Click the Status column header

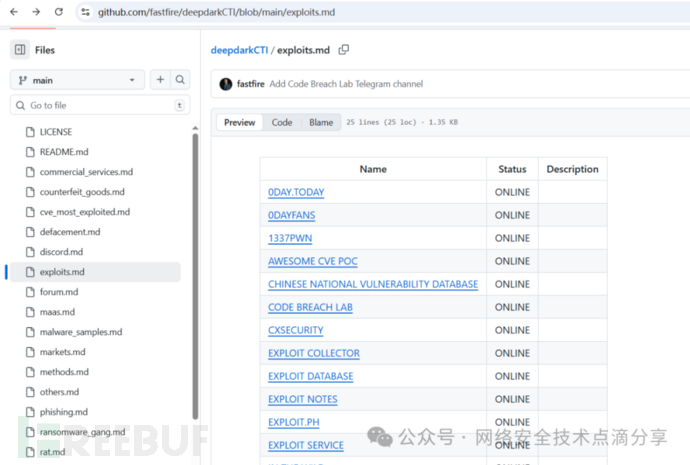[512, 169]
